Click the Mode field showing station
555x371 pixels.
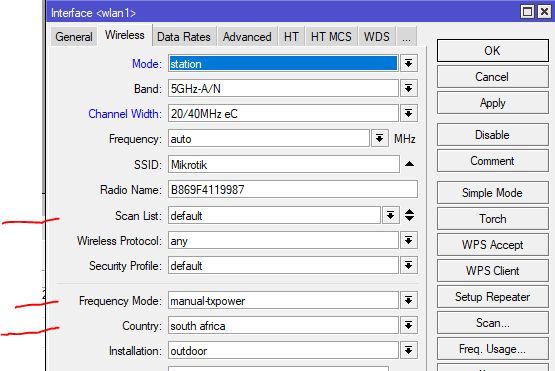pos(283,64)
